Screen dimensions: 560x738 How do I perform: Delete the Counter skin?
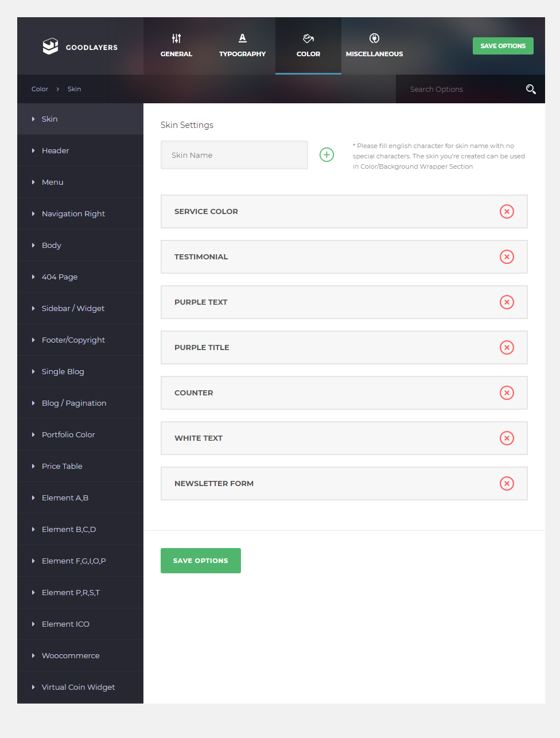pos(507,393)
